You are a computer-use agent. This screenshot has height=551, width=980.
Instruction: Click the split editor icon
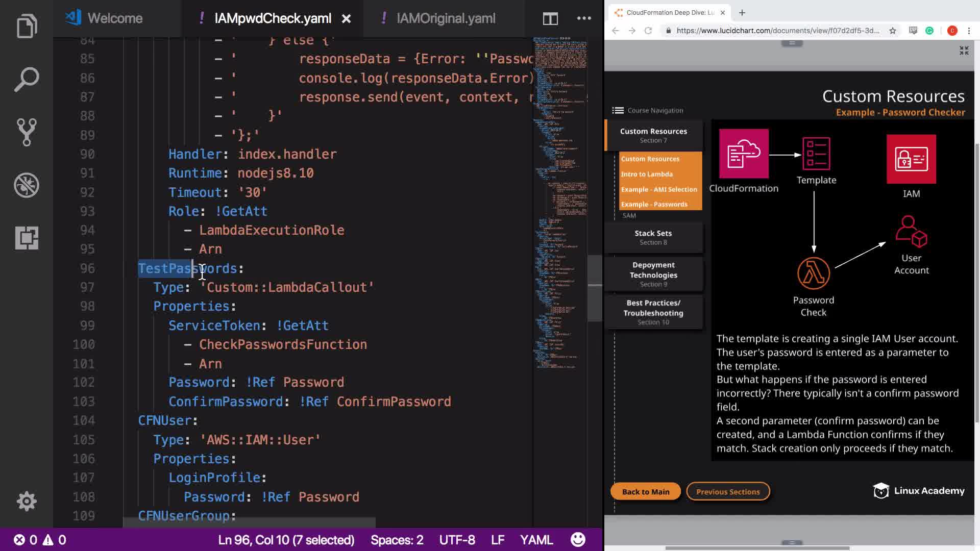point(550,19)
